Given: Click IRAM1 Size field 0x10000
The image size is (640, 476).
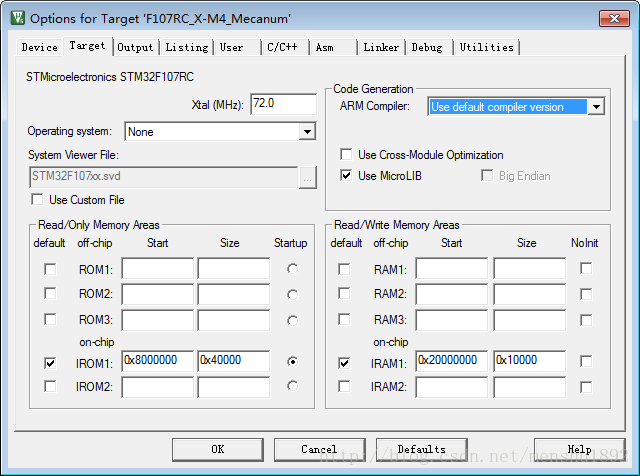Looking at the screenshot, I should (530, 361).
